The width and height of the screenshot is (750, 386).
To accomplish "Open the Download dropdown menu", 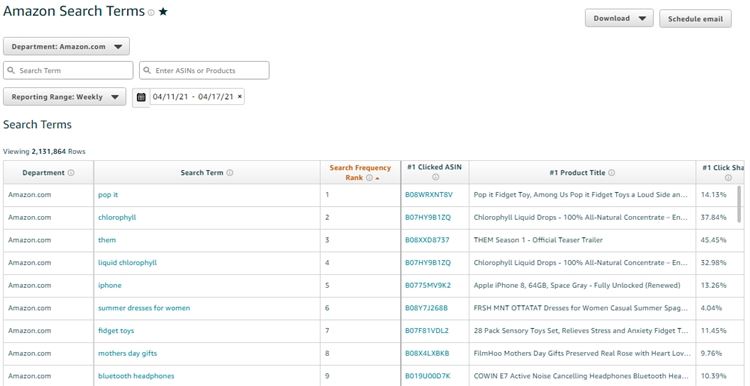I will tap(619, 18).
